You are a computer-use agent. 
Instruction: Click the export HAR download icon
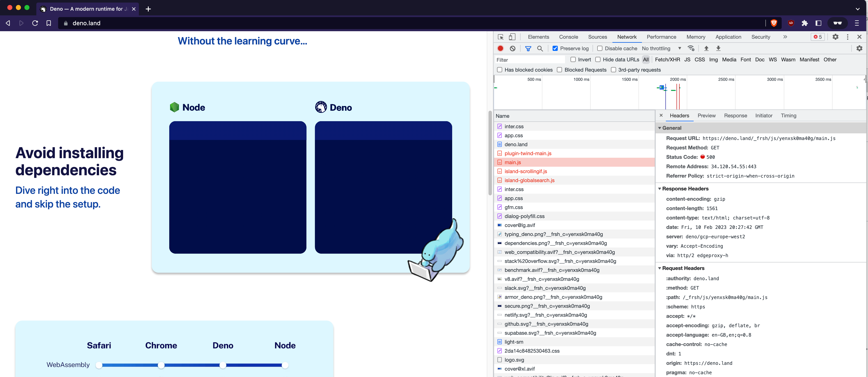pos(718,48)
